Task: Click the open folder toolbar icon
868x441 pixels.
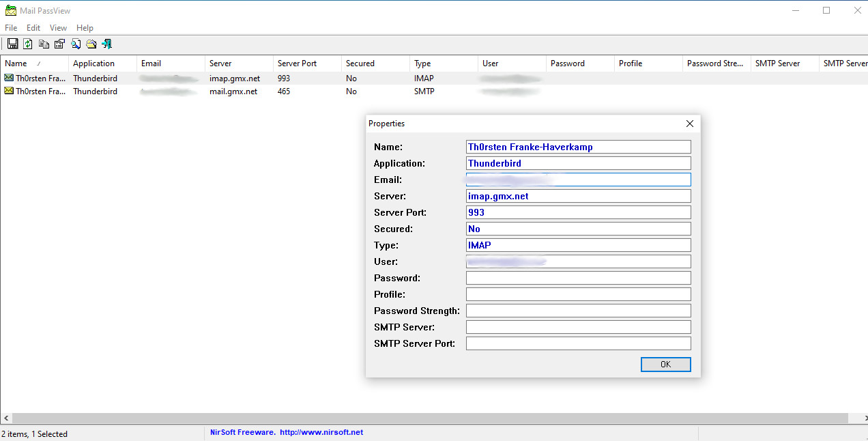Action: pos(91,44)
